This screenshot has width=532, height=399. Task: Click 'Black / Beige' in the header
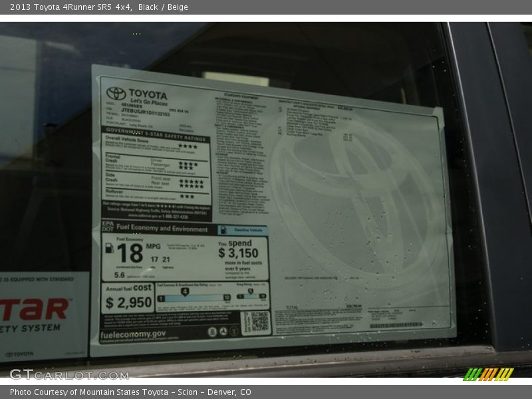163,7
